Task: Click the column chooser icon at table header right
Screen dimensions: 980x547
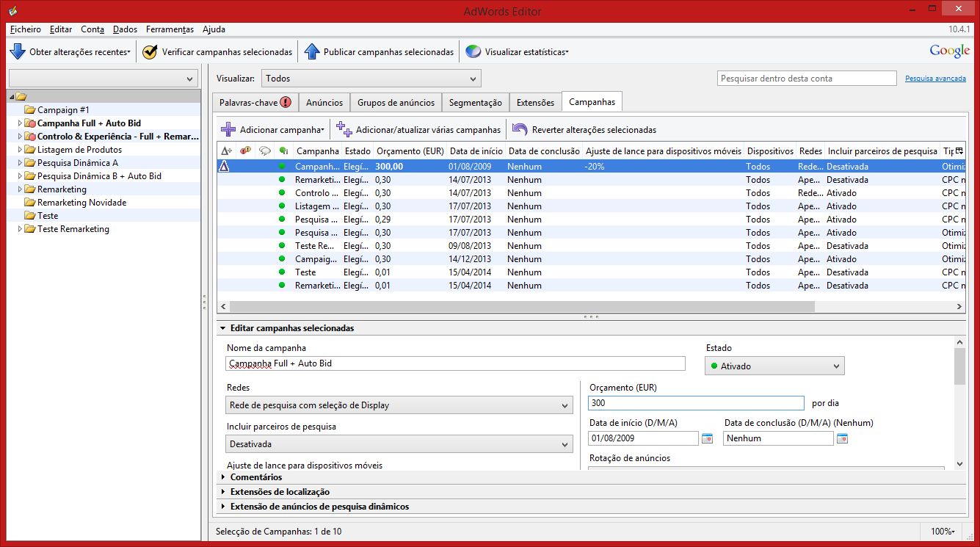Action: pos(959,151)
